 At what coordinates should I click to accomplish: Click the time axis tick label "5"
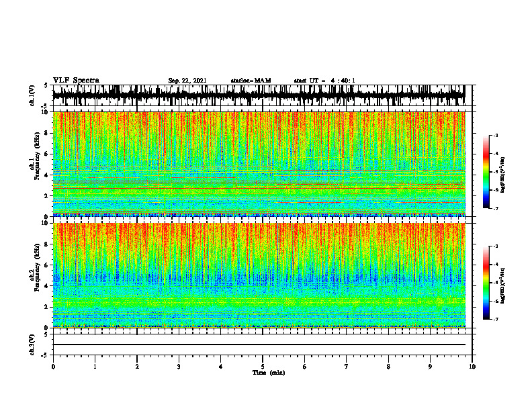click(263, 367)
